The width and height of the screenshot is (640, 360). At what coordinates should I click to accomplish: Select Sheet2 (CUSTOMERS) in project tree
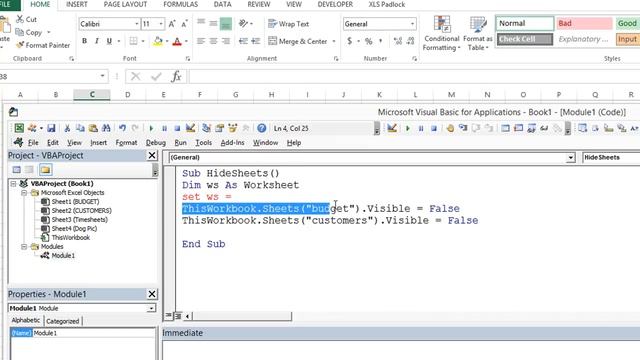tap(81, 211)
